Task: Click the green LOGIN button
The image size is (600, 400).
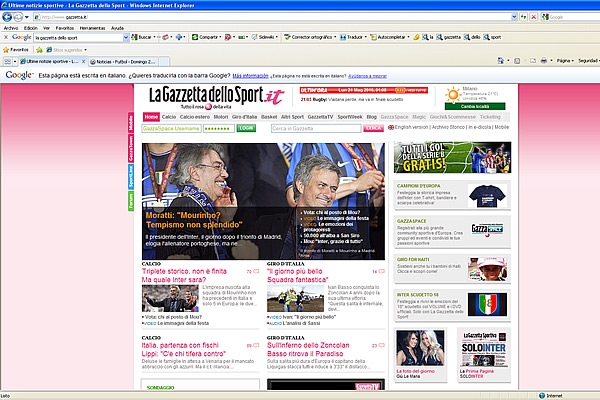Action: (x=246, y=128)
